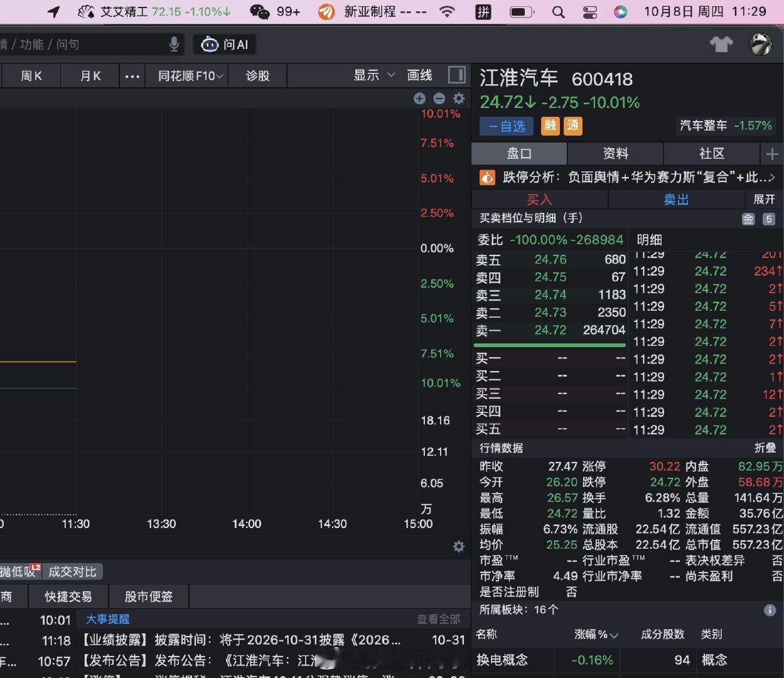The height and width of the screenshot is (678, 784).
Task: Open 查看全部 events link
Action: 438,620
